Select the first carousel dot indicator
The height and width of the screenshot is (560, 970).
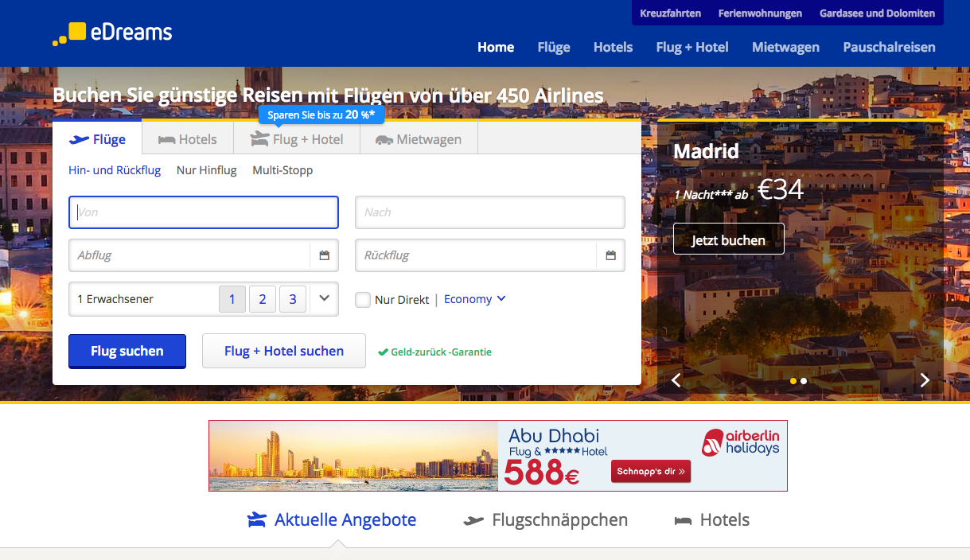click(793, 381)
